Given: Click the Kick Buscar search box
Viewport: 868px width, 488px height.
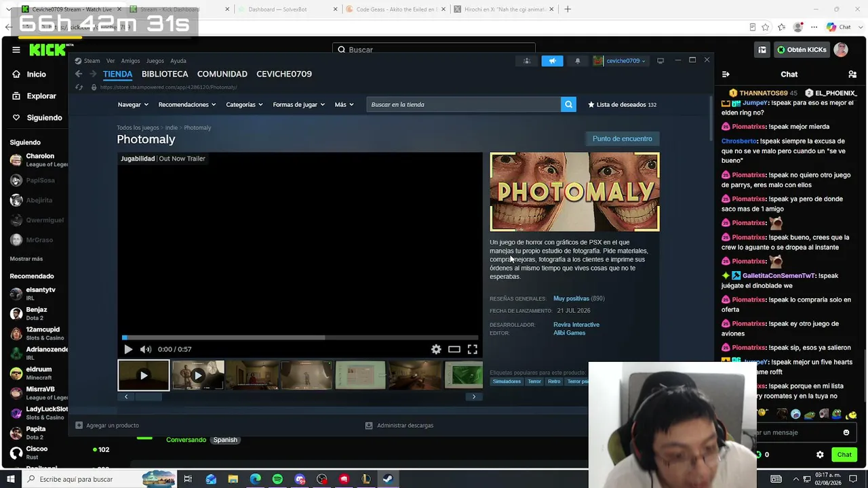Looking at the screenshot, I should [434, 49].
